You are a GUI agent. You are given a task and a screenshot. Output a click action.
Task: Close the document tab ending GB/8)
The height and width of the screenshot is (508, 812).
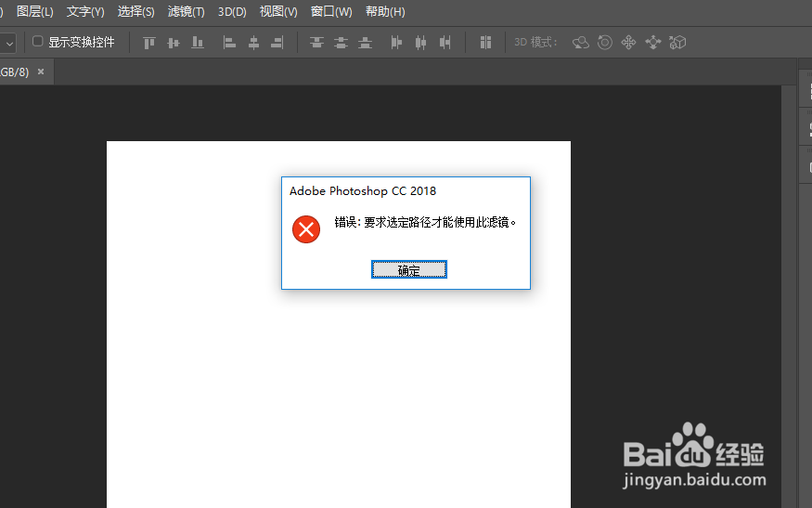click(x=41, y=72)
